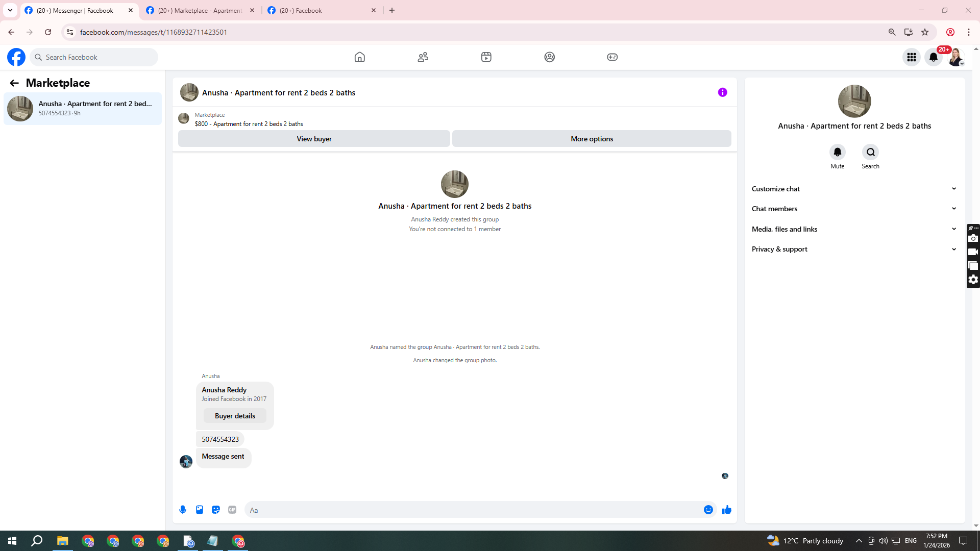Viewport: 980px width, 551px height.
Task: Open the emoji picker in message box
Action: 708,510
